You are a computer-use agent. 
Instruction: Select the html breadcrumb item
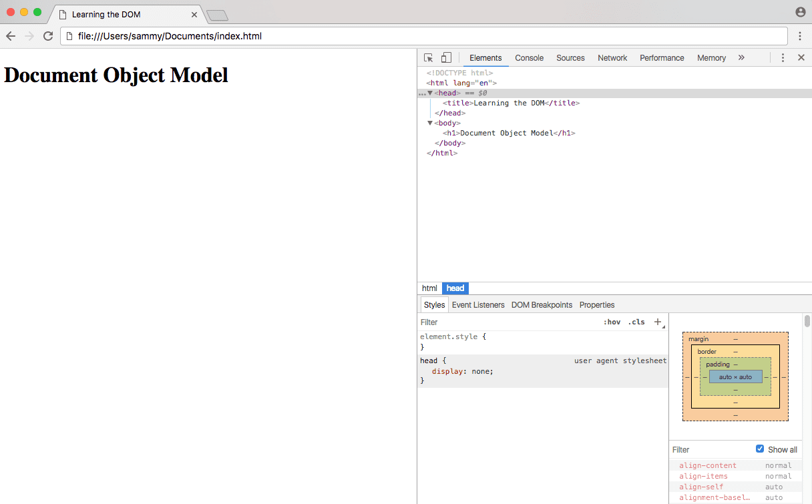pyautogui.click(x=429, y=288)
